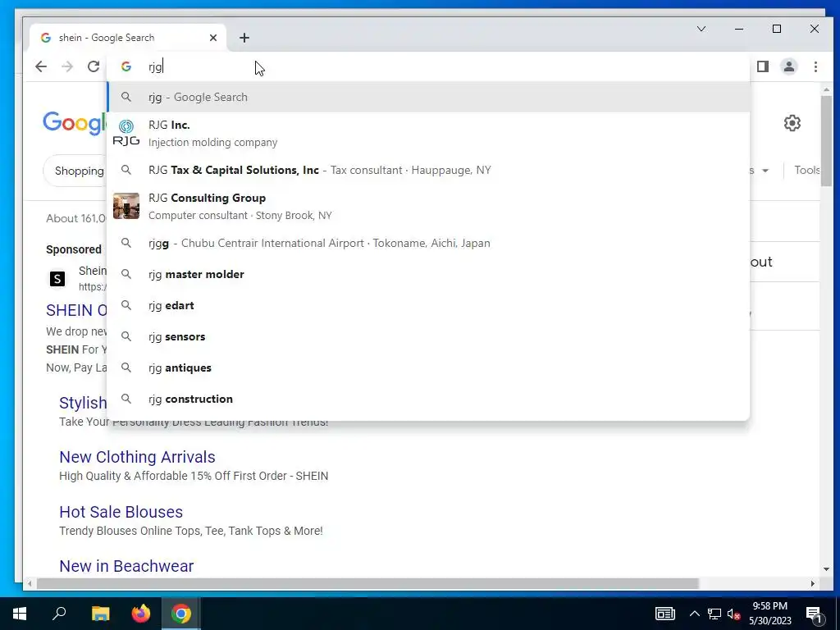Click the horizontal scrollbar right arrow
840x630 pixels.
(813, 583)
